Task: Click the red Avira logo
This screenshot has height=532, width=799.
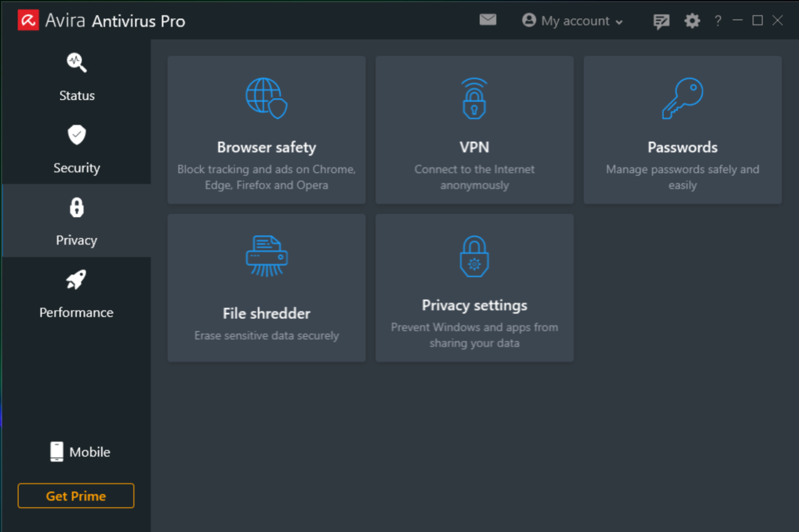Action: (x=27, y=20)
